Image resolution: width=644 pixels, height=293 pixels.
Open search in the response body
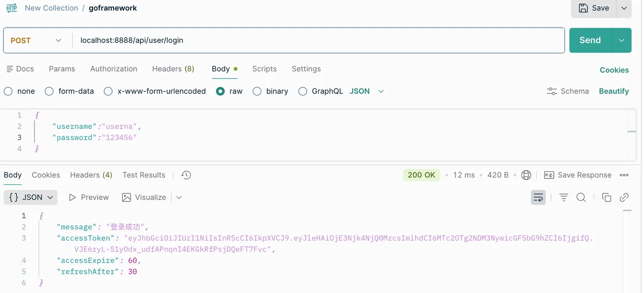pos(581,198)
